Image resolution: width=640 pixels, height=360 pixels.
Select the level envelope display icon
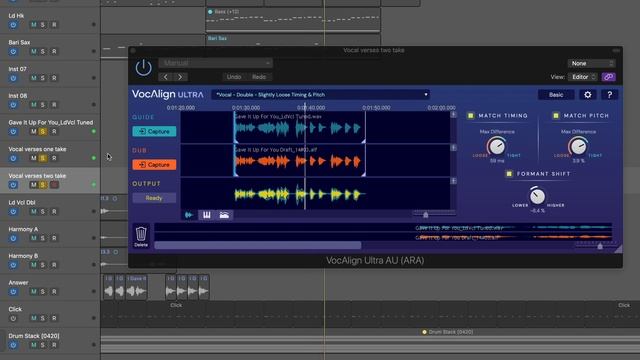(x=224, y=215)
